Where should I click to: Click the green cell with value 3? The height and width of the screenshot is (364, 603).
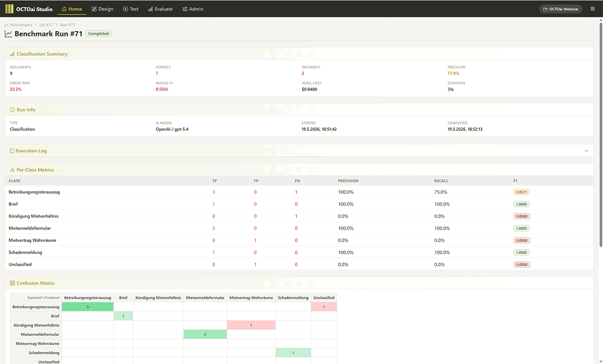tap(87, 306)
